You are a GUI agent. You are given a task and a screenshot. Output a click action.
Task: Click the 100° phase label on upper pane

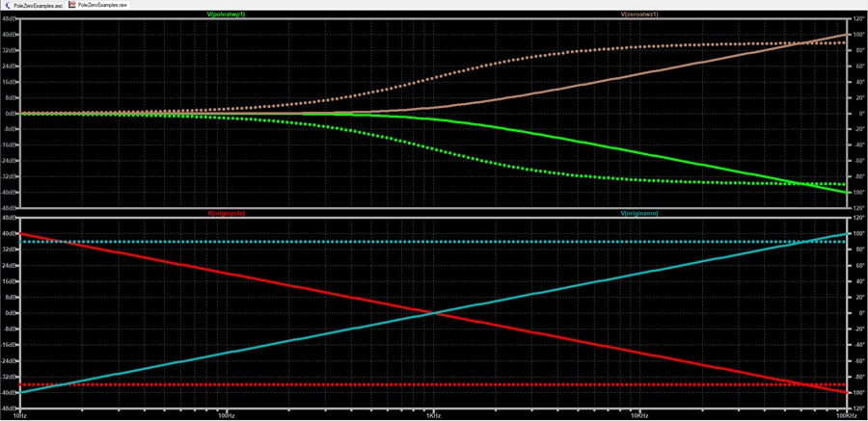click(856, 35)
